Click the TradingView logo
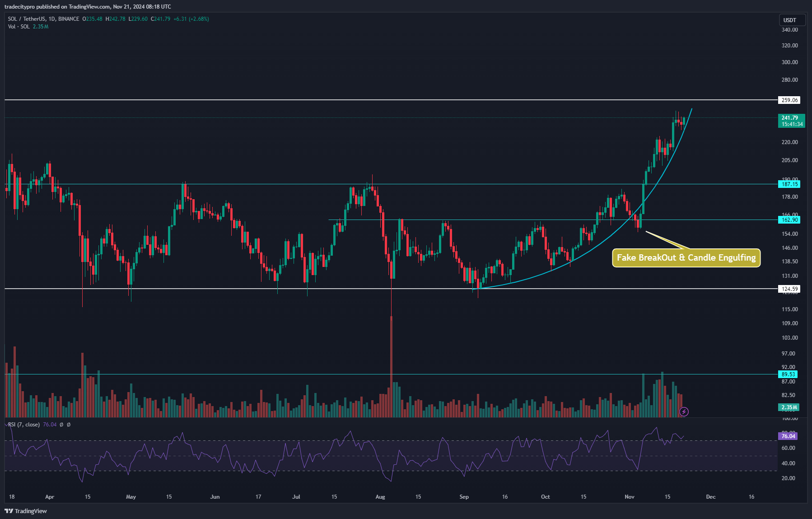 coord(26,511)
